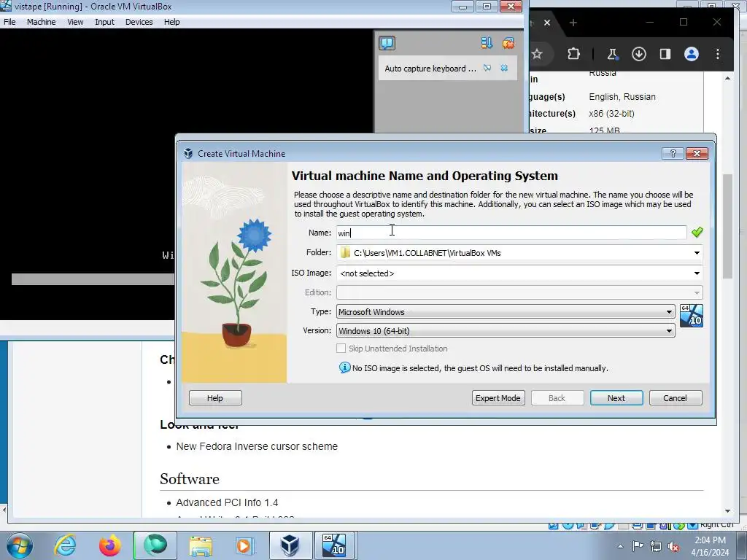
Task: Click the Help button in the dialog
Action: [215, 398]
